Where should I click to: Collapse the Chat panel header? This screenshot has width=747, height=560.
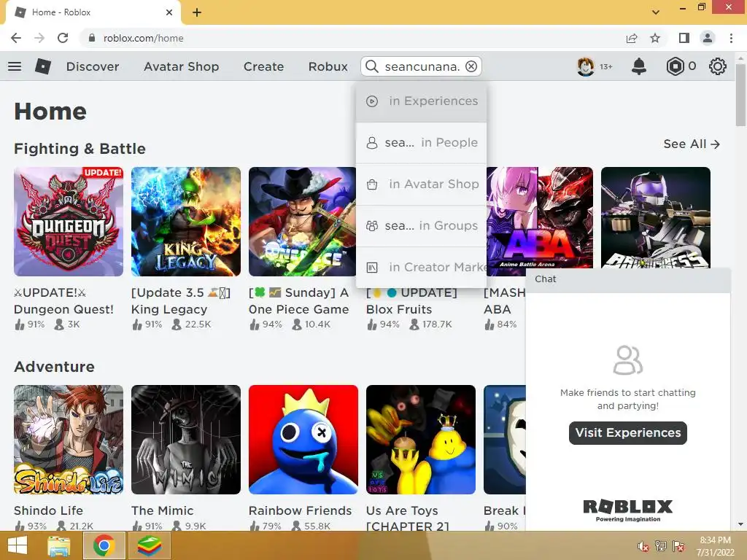click(628, 279)
